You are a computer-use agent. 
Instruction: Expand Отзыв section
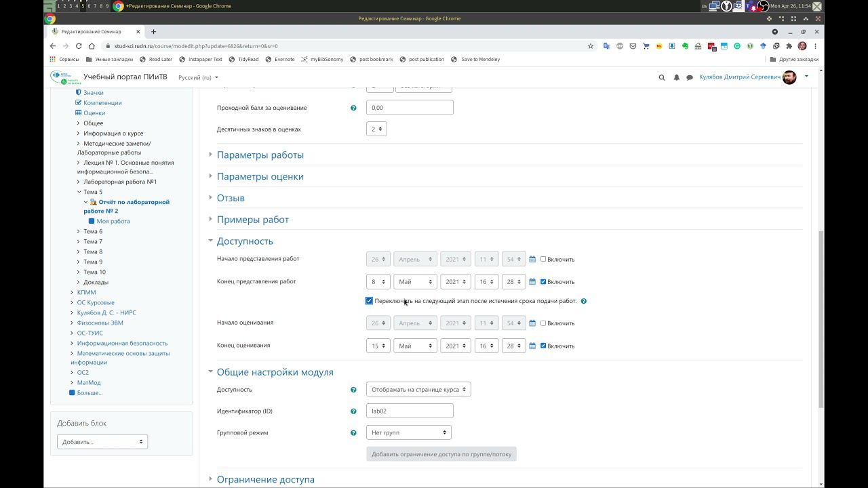[x=231, y=199]
